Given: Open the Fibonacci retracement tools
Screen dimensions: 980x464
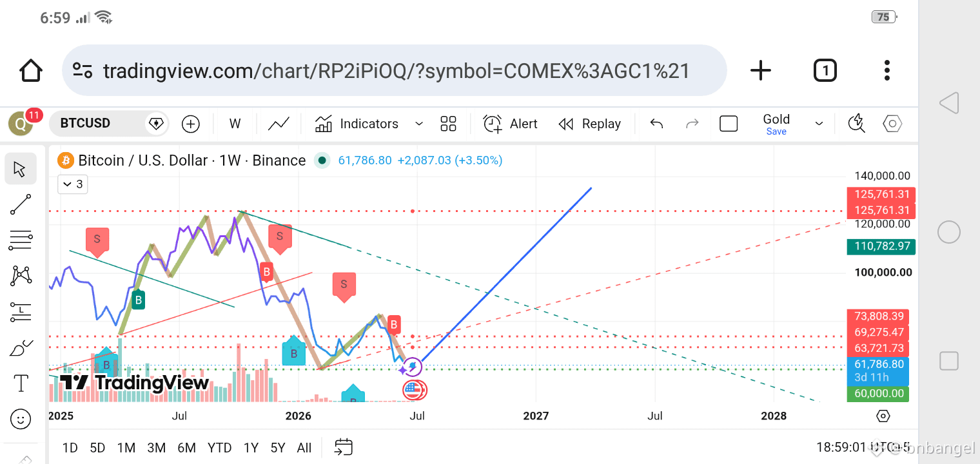Looking at the screenshot, I should pos(21,241).
